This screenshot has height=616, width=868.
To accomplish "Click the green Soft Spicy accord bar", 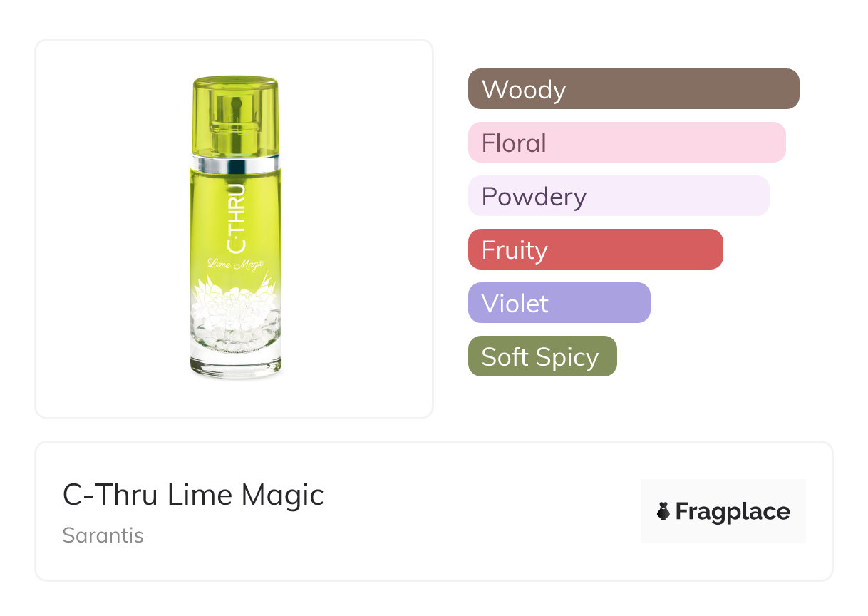I will 542,356.
